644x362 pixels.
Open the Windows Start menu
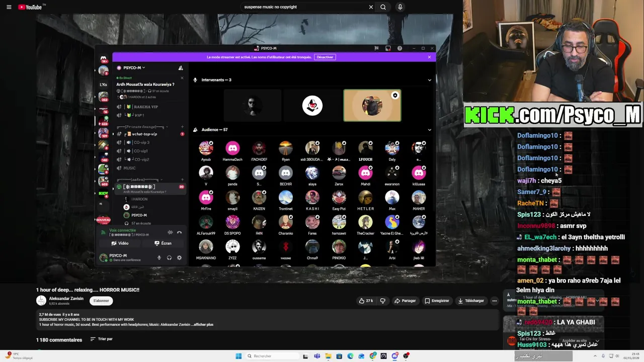(238, 356)
